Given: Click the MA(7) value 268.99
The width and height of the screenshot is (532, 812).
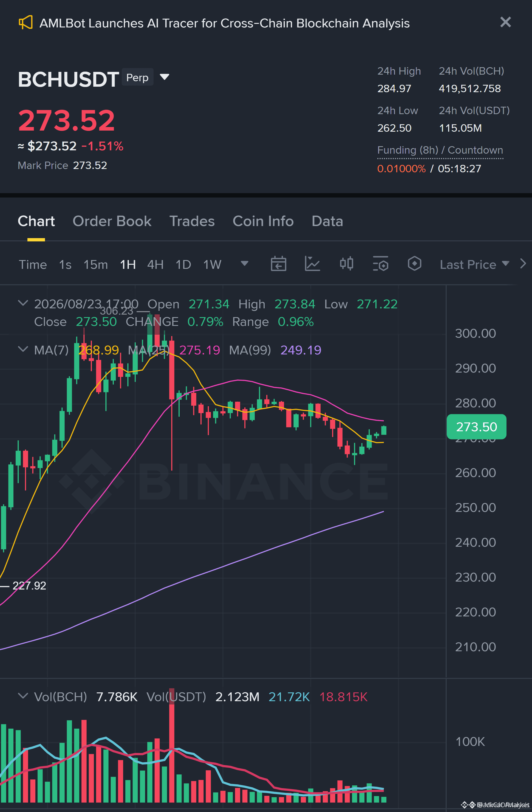Looking at the screenshot, I should point(98,350).
